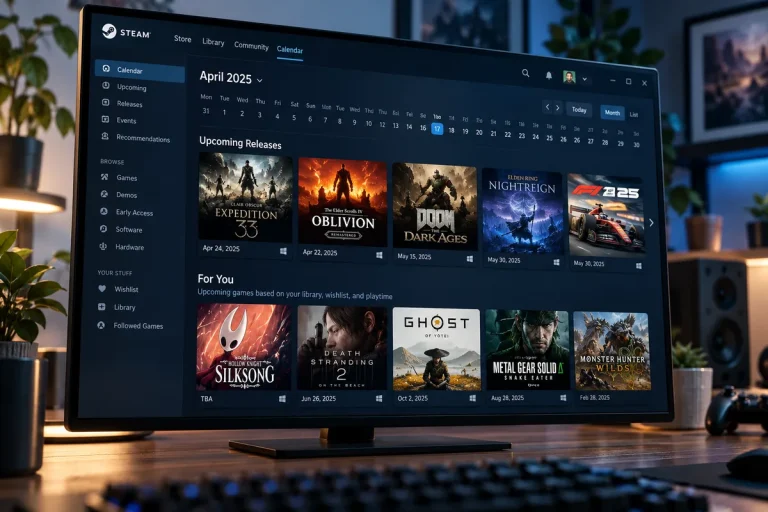Open Releases in the sidebar
This screenshot has height=512, width=768.
[x=129, y=104]
